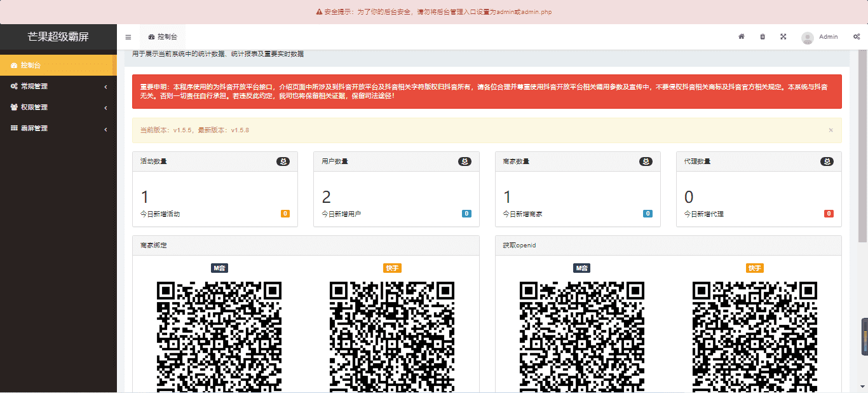Screen dimensions: 868x393
Task: Click the M音 QR code in 获取openid
Action: [582, 337]
